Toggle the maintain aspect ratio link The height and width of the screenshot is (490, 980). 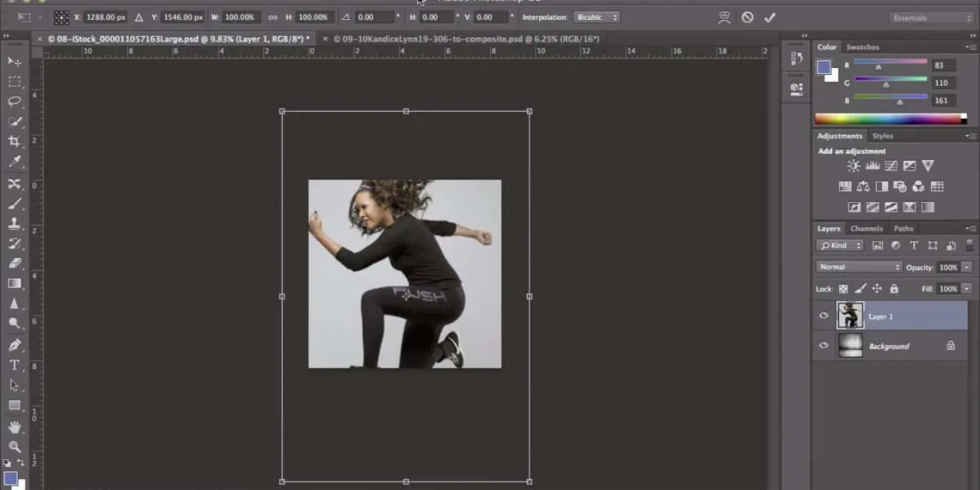pyautogui.click(x=273, y=17)
